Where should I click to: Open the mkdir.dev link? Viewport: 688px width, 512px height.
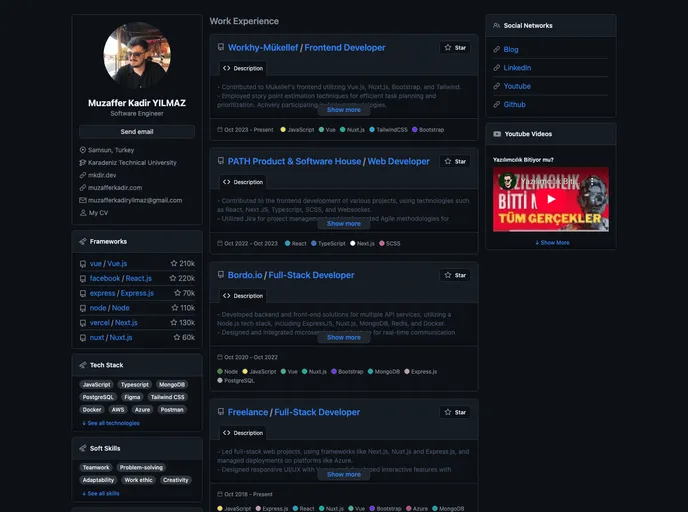tap(102, 175)
